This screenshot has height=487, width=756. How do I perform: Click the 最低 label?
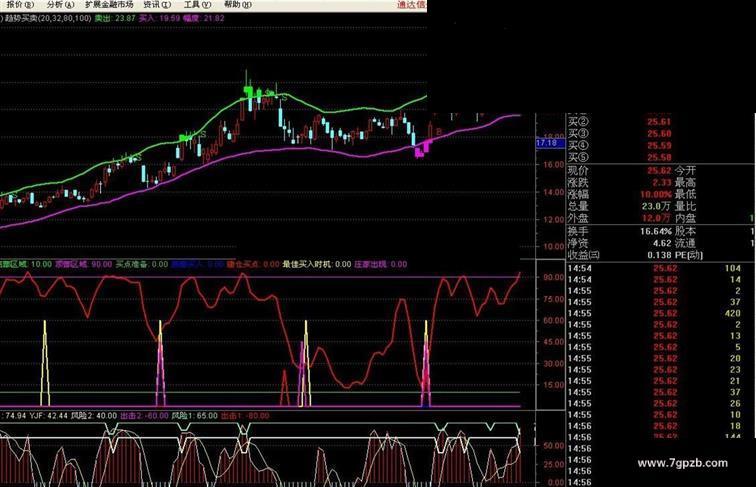(x=685, y=194)
